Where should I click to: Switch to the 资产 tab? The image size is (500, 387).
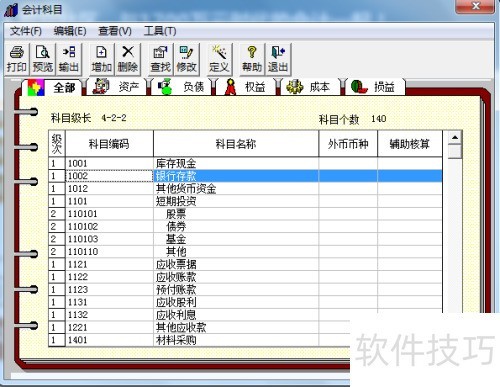tap(117, 87)
